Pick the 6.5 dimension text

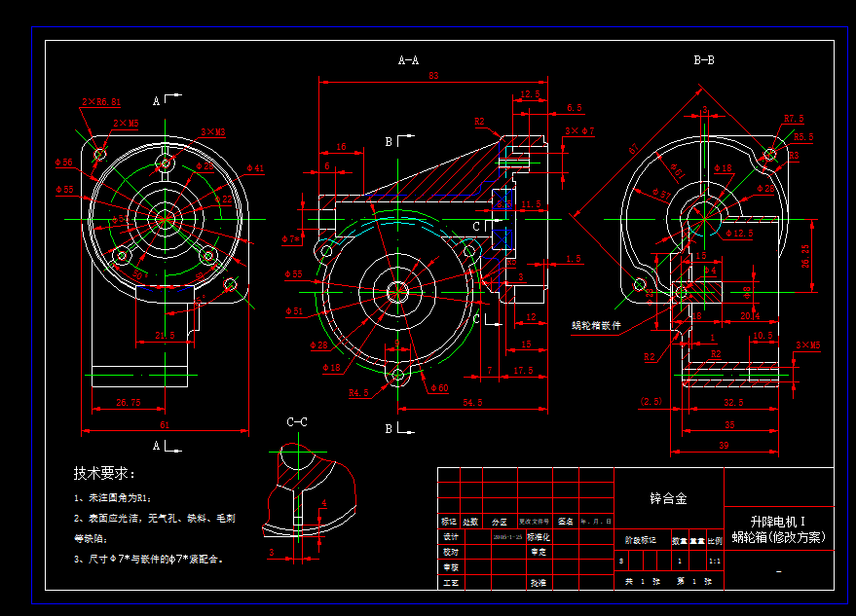(x=575, y=108)
